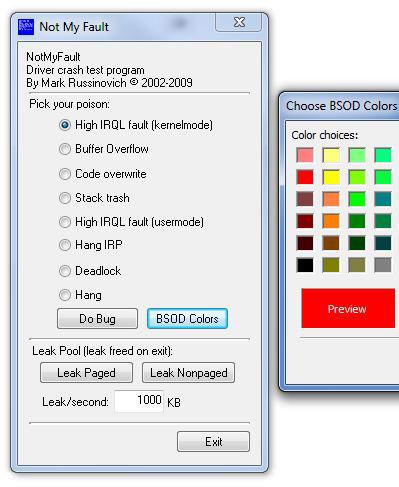The height and width of the screenshot is (487, 399).
Task: Click the 'By Mark Russinovich' copyright line
Action: tap(109, 83)
